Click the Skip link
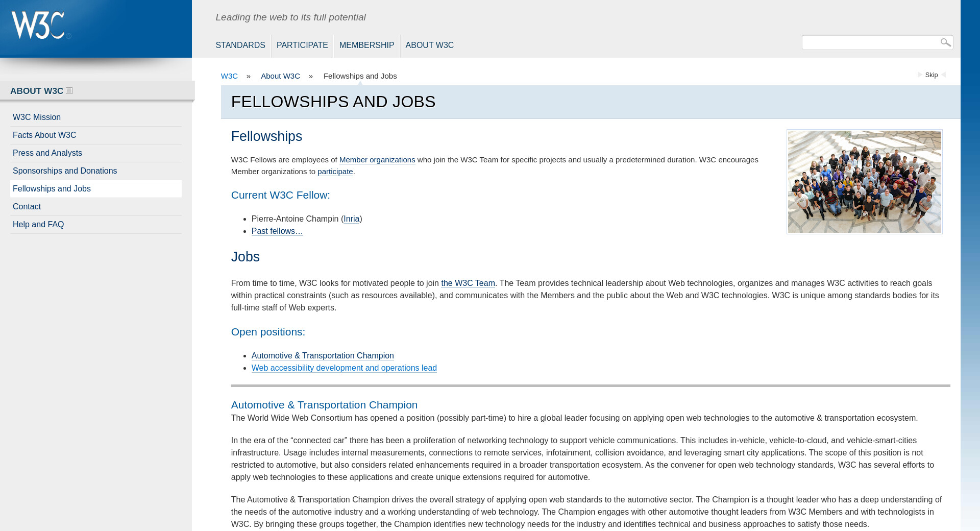This screenshot has height=531, width=980. coord(931,75)
